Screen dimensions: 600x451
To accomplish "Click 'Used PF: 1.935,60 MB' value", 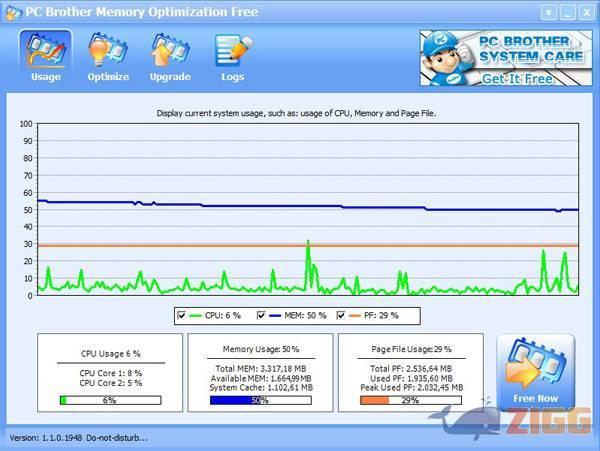I will click(411, 378).
